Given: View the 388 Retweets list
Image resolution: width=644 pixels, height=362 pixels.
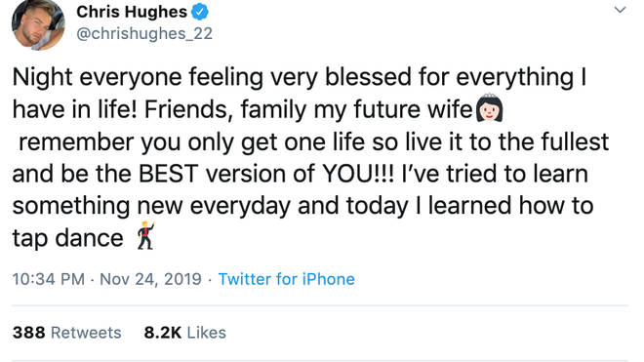Looking at the screenshot, I should point(67,333).
